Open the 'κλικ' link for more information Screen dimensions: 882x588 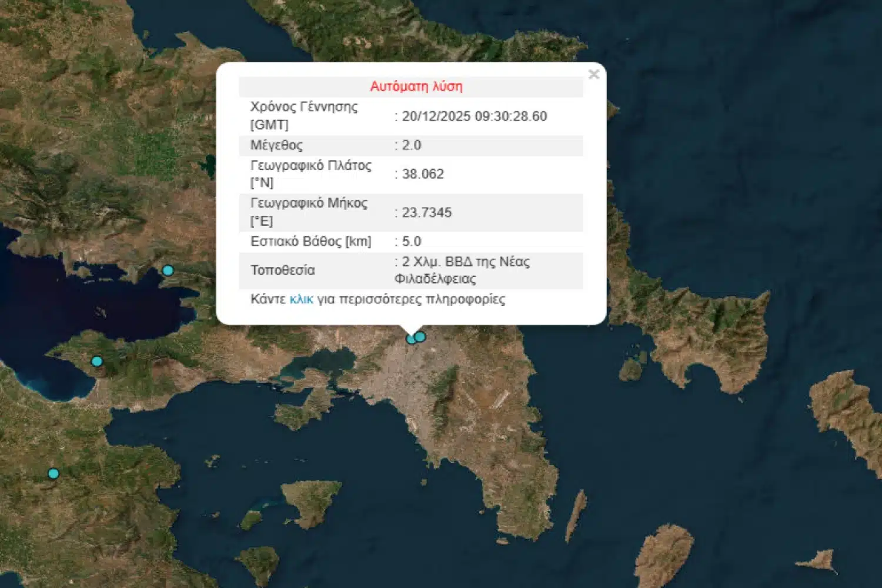(301, 299)
